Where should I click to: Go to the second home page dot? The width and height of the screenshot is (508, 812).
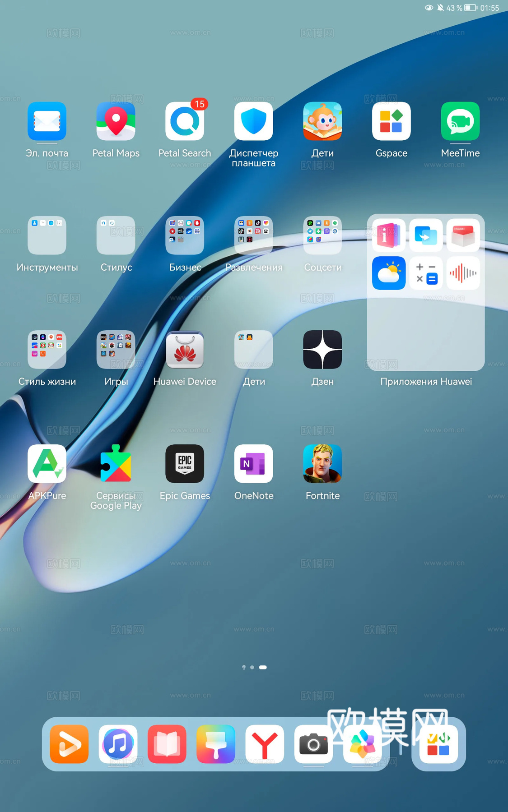point(252,667)
